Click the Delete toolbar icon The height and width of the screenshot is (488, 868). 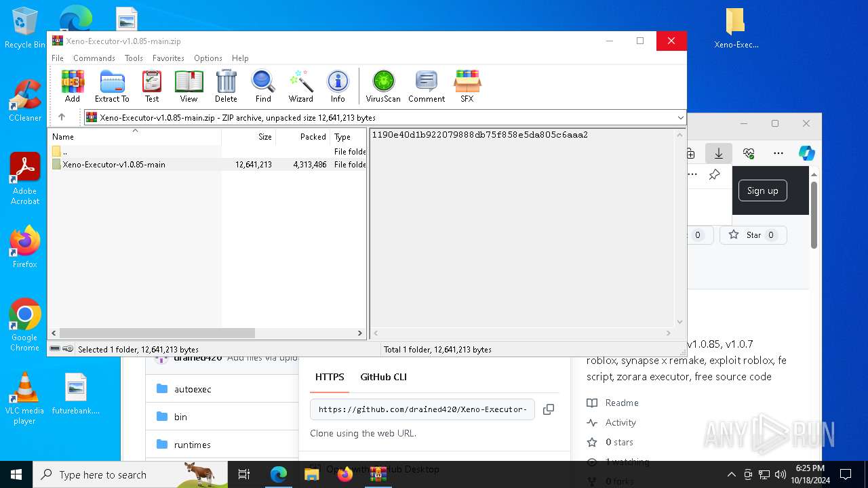[x=226, y=86]
